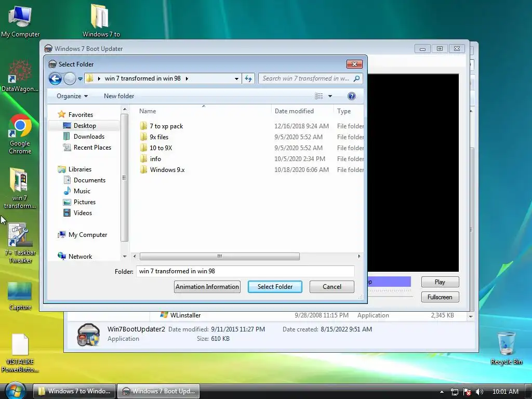The image size is (532, 399).
Task: Click the search magnifier icon
Action: (356, 78)
